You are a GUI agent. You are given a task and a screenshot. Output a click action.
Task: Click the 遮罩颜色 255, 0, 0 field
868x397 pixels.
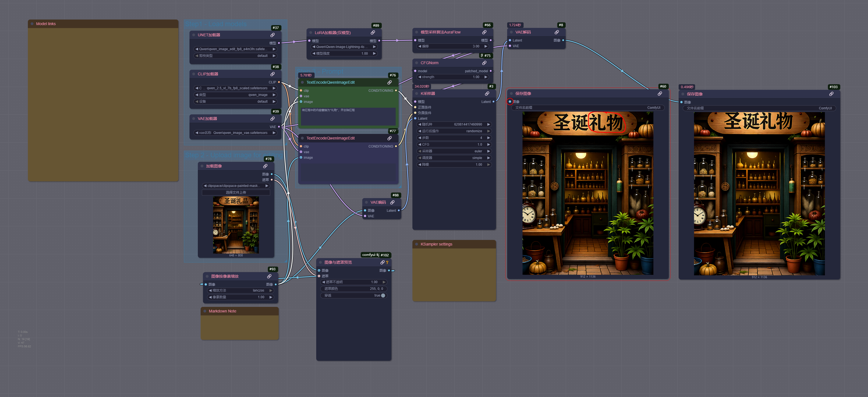(x=353, y=289)
